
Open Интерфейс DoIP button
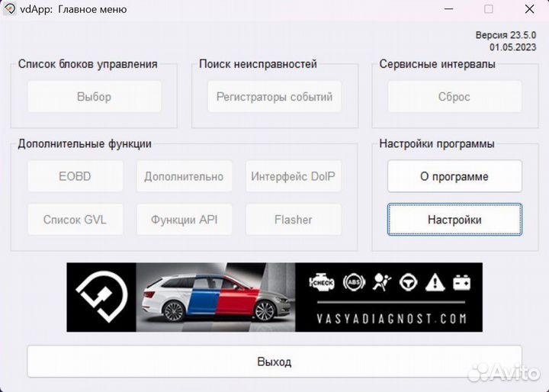tap(294, 176)
